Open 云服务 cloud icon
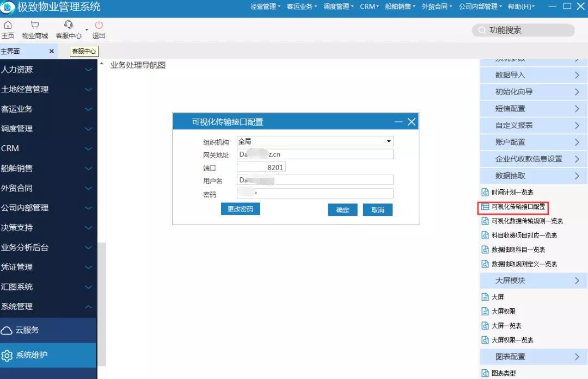Image resolution: width=588 pixels, height=379 pixels. [7, 330]
